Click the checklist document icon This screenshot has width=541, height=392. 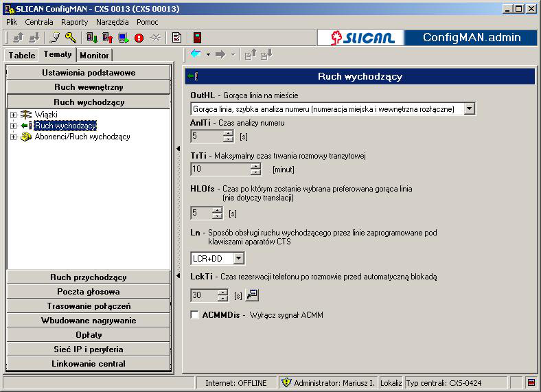[x=176, y=38]
